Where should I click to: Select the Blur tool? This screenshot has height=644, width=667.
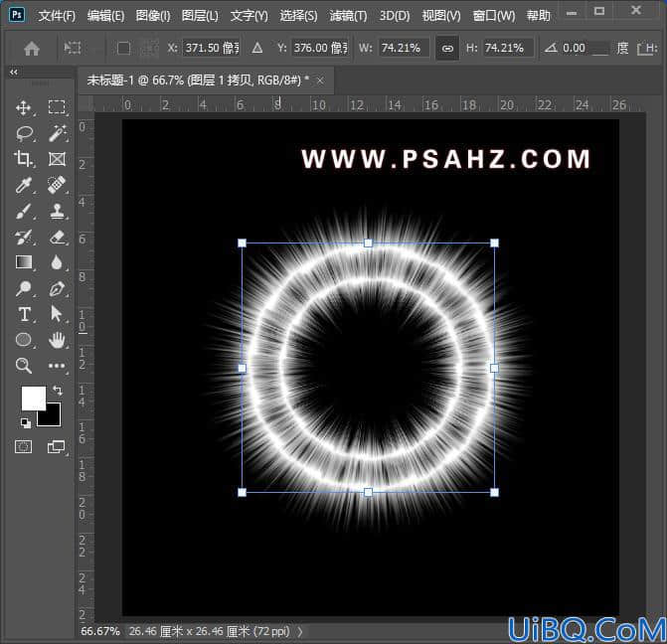point(57,262)
